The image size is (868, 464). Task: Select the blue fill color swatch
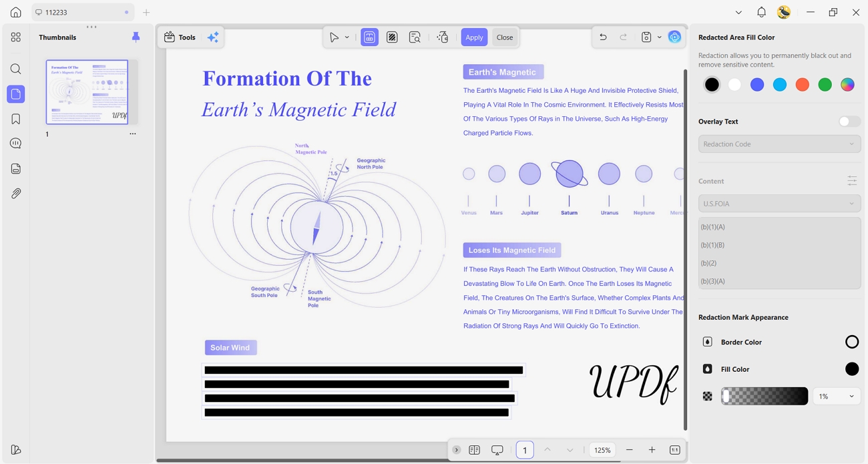[x=757, y=85]
